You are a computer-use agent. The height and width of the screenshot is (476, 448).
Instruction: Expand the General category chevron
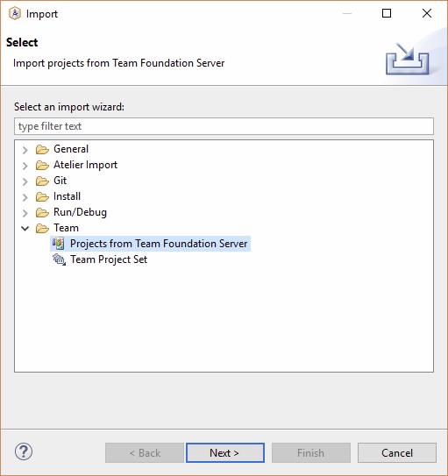tap(25, 150)
